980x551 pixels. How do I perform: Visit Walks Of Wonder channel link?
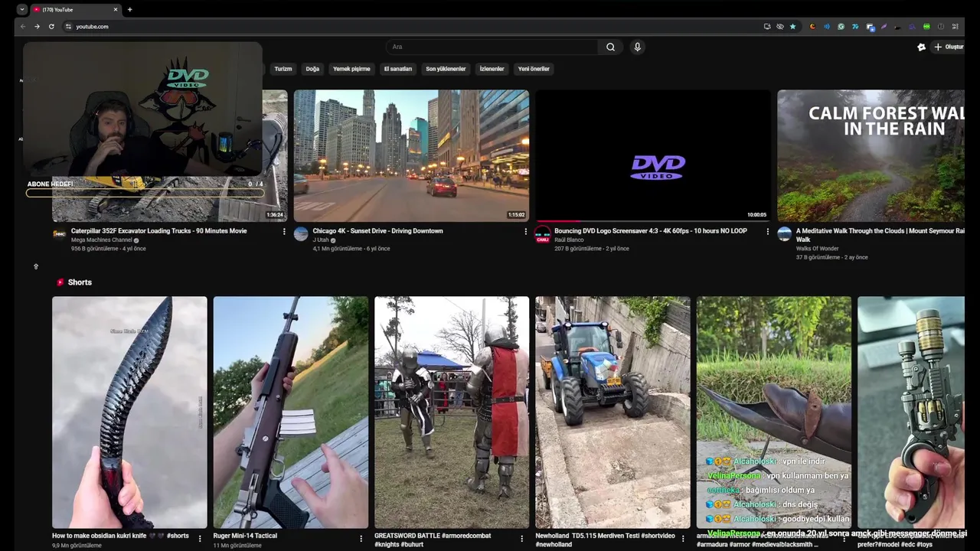point(817,248)
